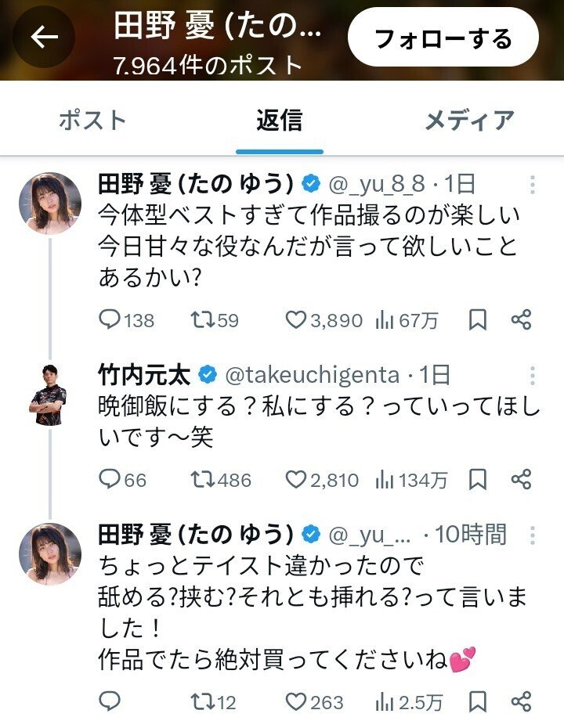
Task: Open more options on 竹内元太's reply
Action: coord(532,375)
